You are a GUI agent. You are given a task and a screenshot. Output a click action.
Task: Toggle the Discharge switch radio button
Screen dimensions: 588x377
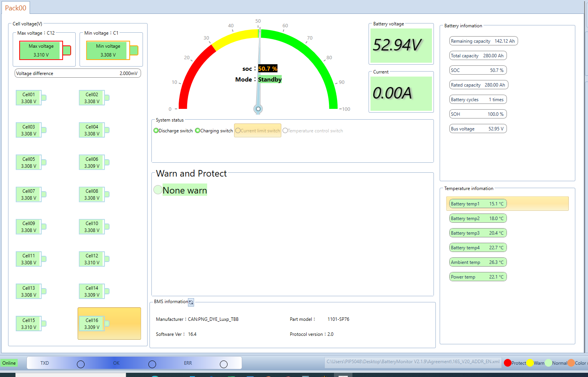pos(156,131)
